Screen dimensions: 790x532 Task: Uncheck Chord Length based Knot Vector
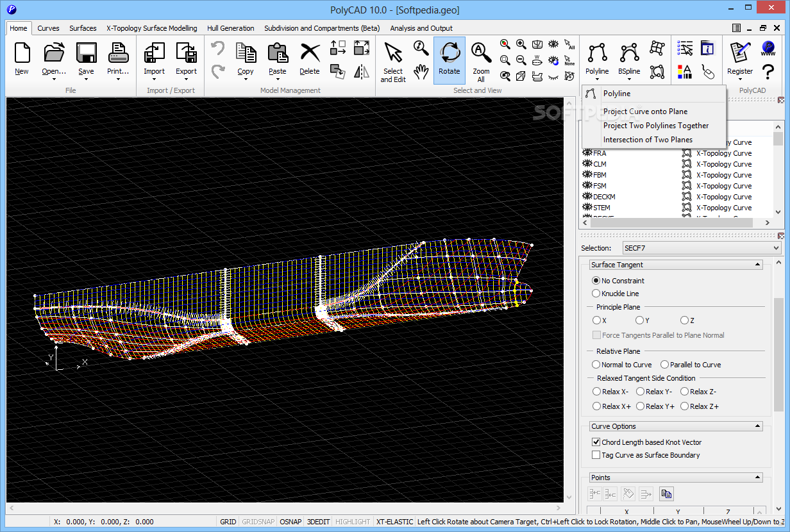(x=596, y=442)
